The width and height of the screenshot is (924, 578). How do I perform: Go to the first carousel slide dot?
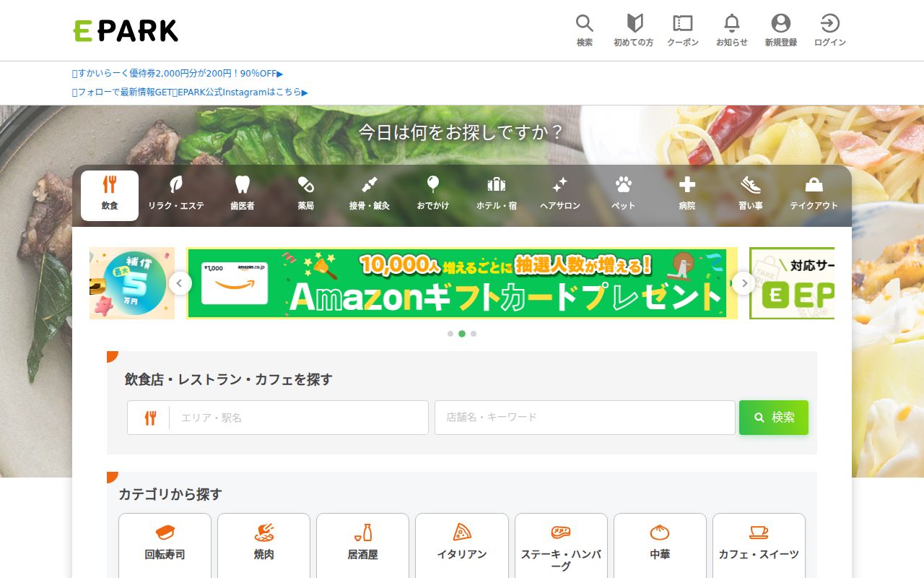[x=450, y=334]
